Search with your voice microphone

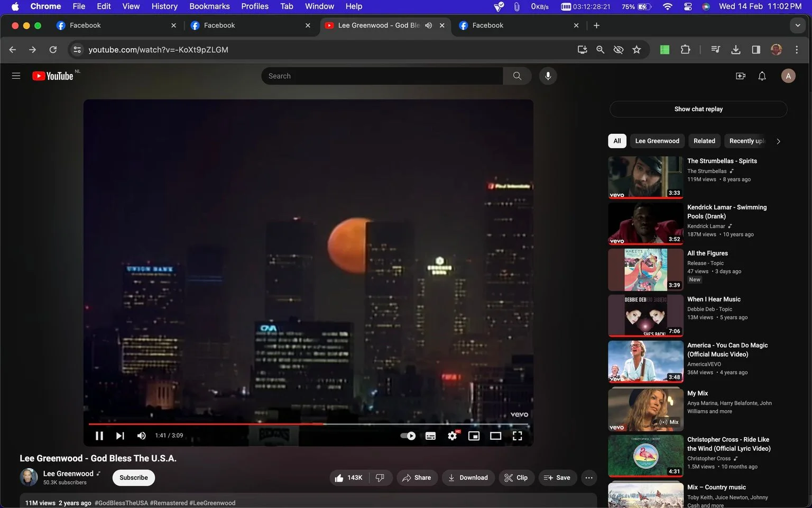548,76
